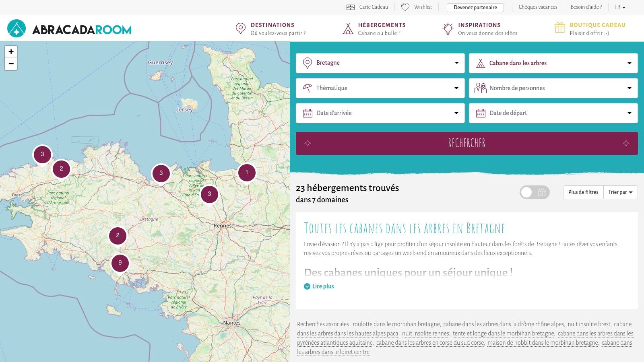Open the Bretagne destination dropdown

(380, 63)
